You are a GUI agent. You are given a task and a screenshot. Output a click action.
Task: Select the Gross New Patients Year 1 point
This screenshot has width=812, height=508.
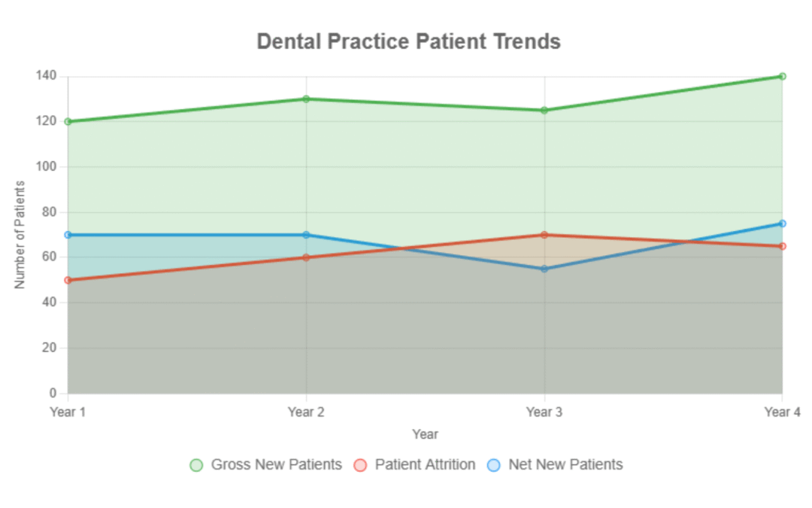coord(68,122)
